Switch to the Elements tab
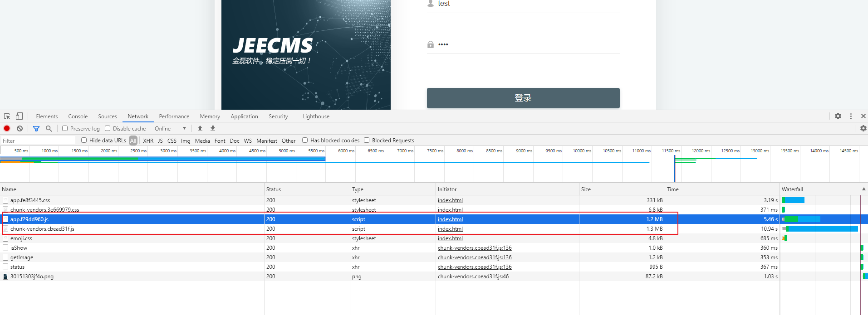The image size is (868, 315). (x=47, y=116)
